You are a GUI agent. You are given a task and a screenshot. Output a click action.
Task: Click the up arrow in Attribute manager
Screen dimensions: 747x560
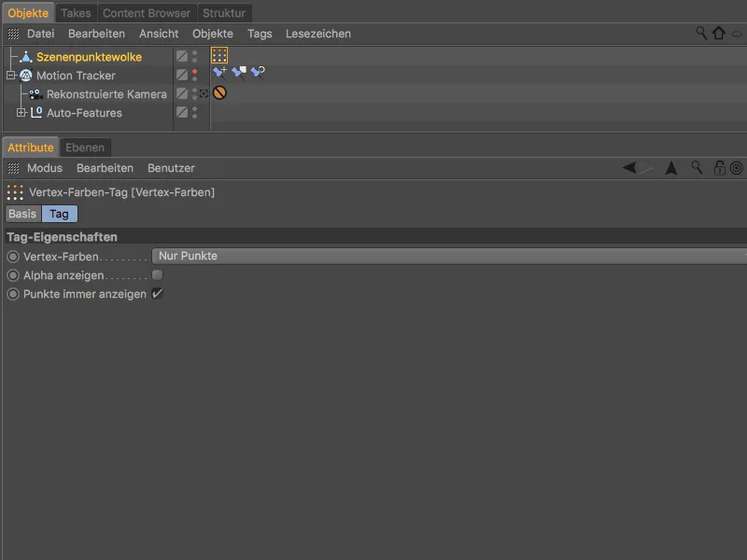[671, 168]
